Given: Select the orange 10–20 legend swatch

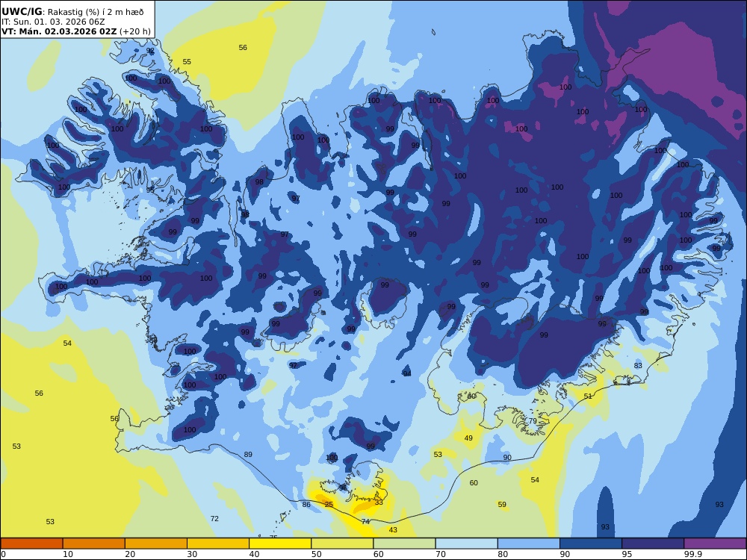Looking at the screenshot, I should click(94, 544).
